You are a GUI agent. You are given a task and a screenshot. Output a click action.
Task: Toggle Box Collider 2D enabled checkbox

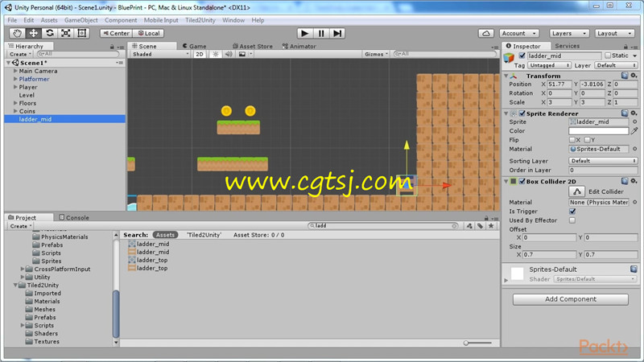[x=522, y=181]
